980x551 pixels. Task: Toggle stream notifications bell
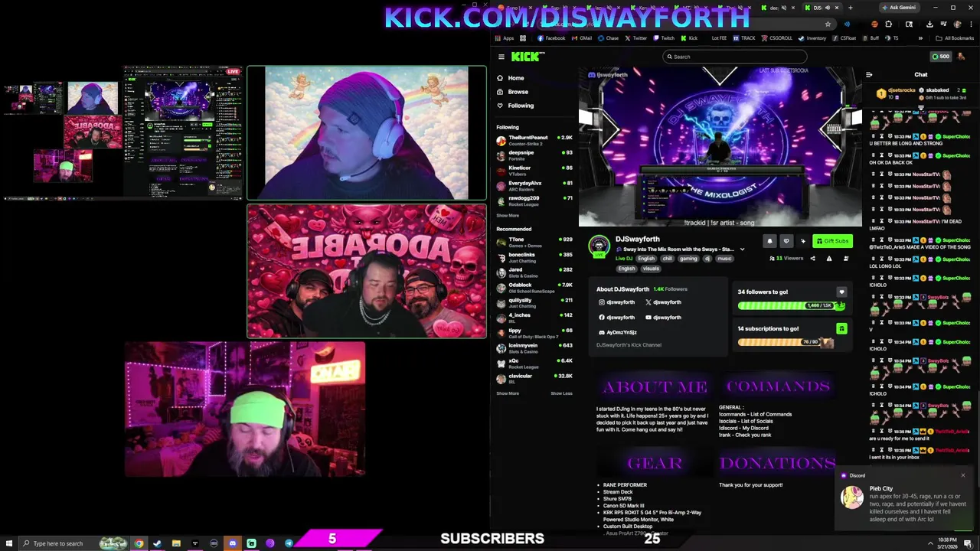click(x=769, y=241)
